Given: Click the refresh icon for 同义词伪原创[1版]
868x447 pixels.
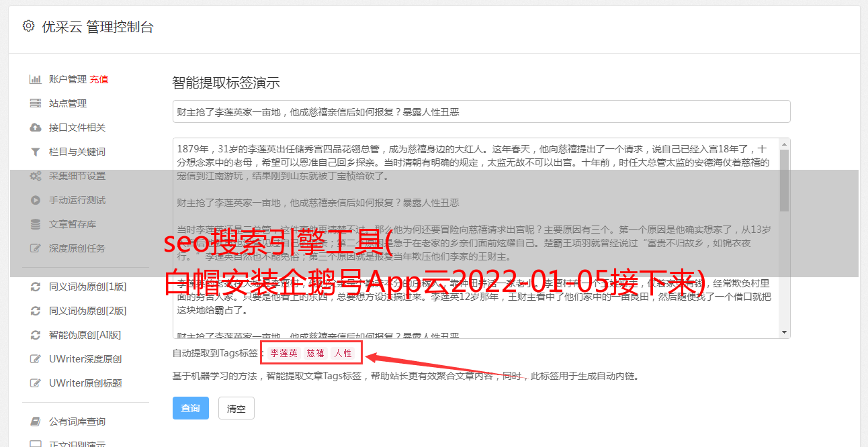Looking at the screenshot, I should point(36,287).
